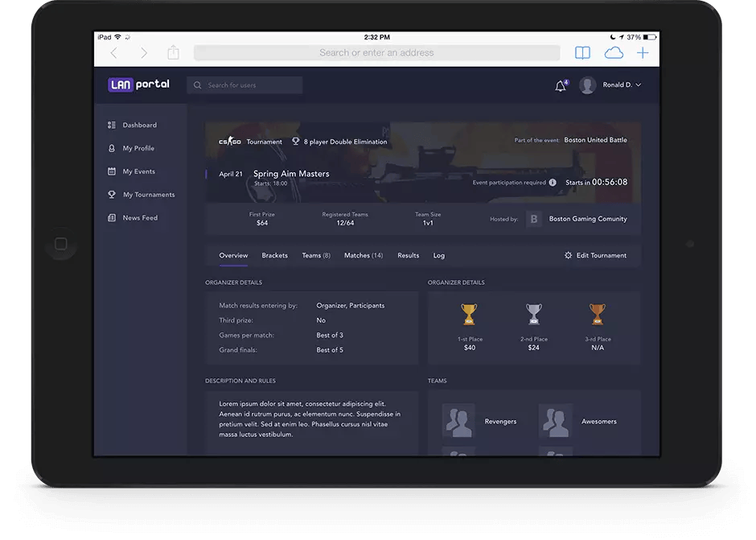Click the CS:GO game logo
The width and height of the screenshot is (756, 540).
point(229,142)
